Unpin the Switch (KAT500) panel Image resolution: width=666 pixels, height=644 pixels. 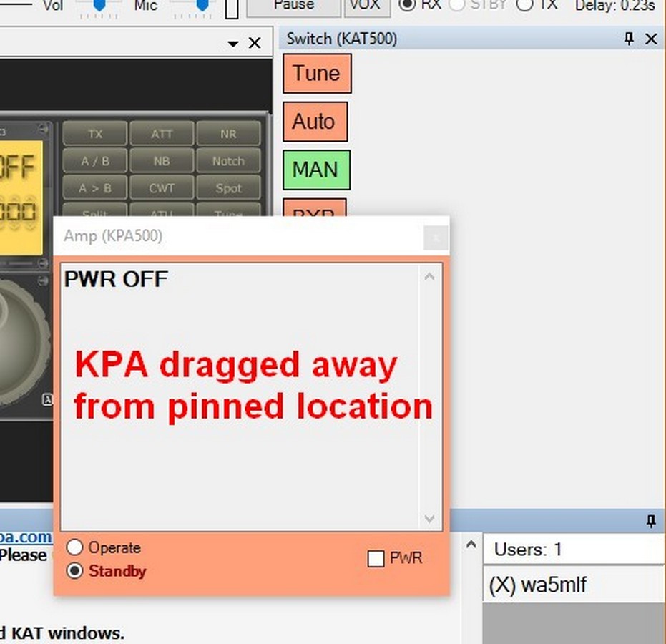[x=628, y=39]
